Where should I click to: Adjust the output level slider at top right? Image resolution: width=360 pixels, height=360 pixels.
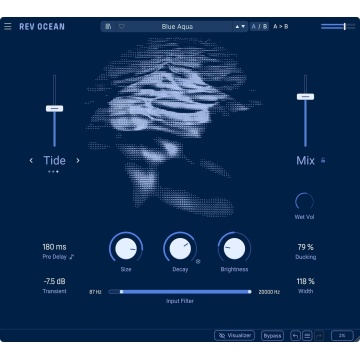click(338, 27)
